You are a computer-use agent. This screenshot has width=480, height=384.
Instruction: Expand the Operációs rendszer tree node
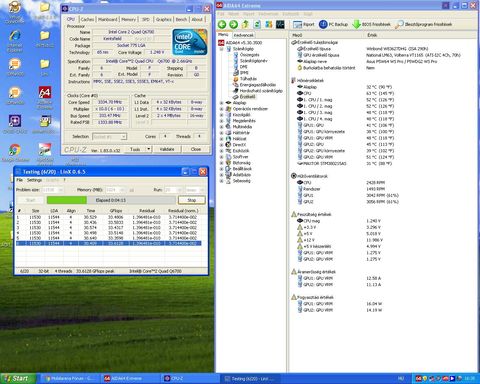pyautogui.click(x=221, y=109)
